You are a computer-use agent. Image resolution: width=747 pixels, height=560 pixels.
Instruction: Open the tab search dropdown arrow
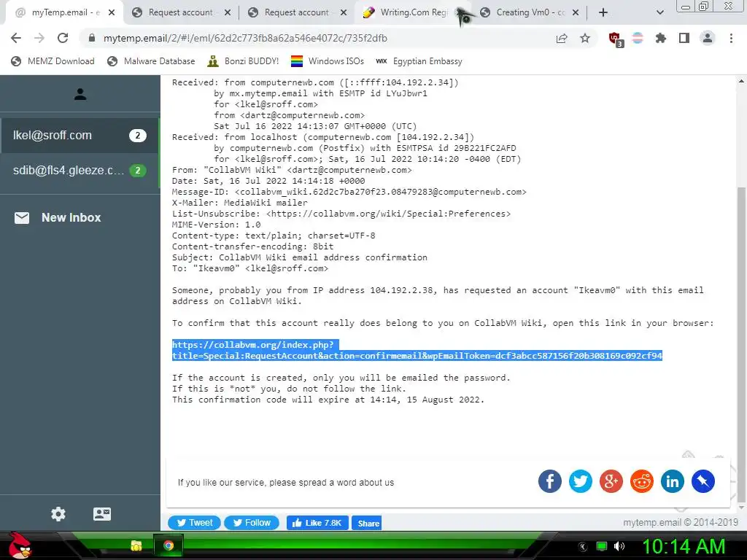click(659, 13)
